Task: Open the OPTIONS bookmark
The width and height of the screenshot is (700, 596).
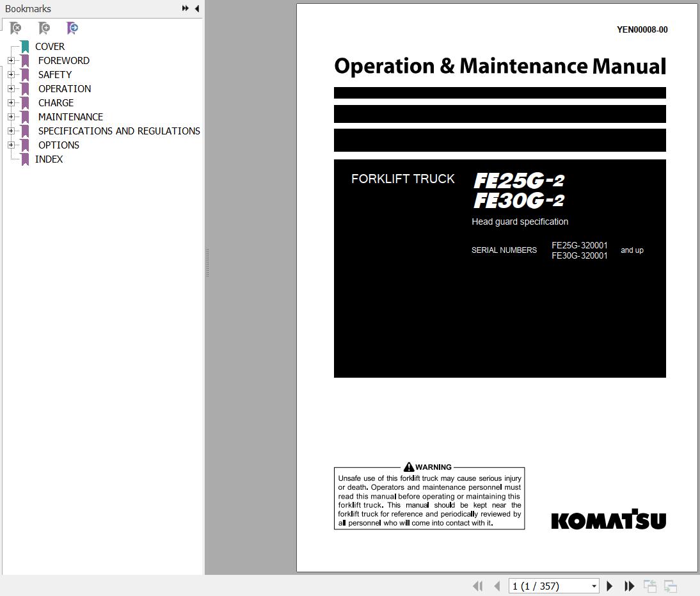Action: pyautogui.click(x=58, y=145)
